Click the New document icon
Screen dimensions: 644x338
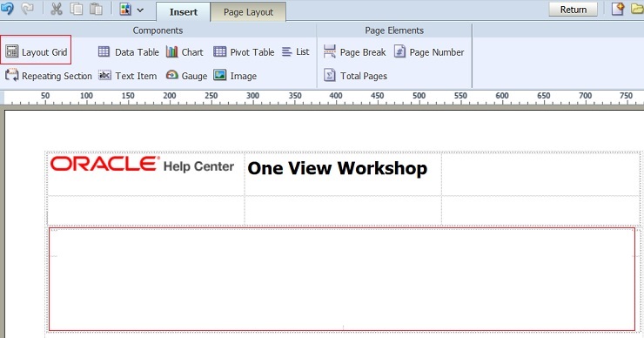pyautogui.click(x=618, y=9)
